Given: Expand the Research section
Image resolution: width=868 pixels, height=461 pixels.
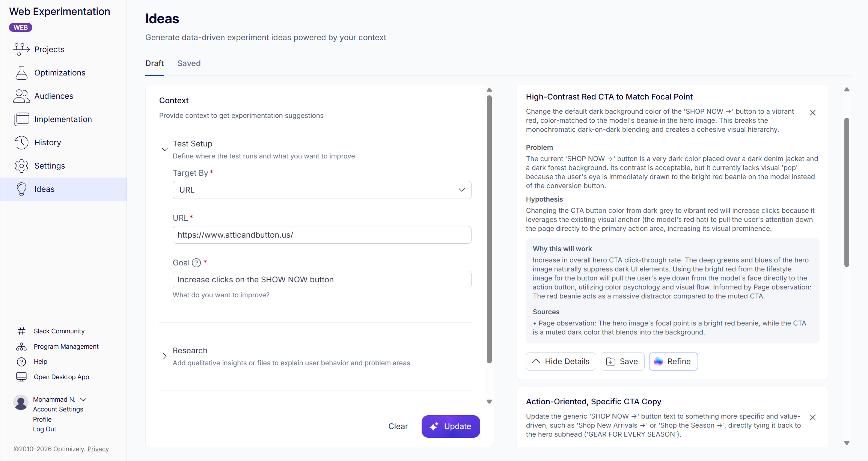Looking at the screenshot, I should click(164, 356).
